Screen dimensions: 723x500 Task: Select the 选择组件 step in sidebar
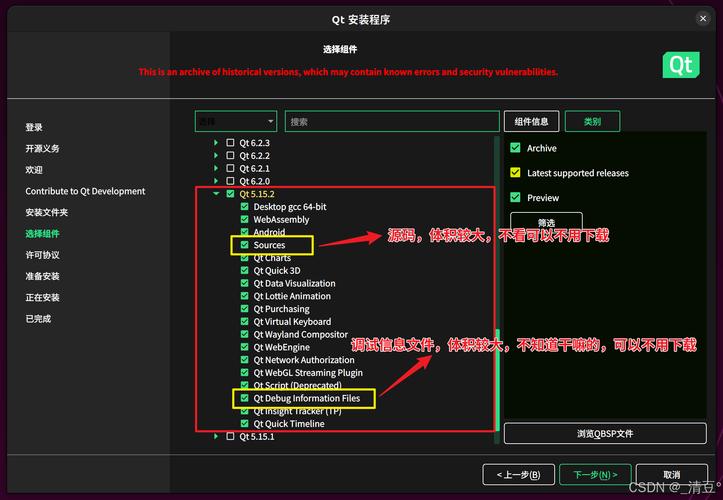pyautogui.click(x=42, y=233)
